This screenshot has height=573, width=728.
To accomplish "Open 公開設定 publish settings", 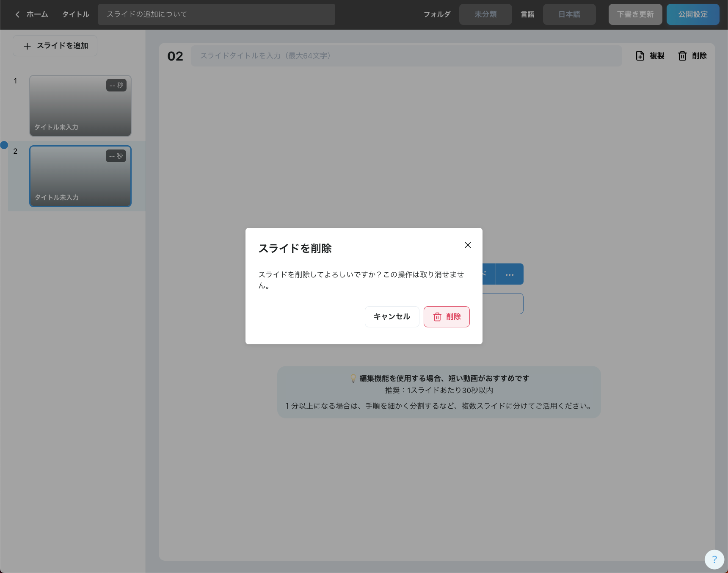I will coord(693,14).
